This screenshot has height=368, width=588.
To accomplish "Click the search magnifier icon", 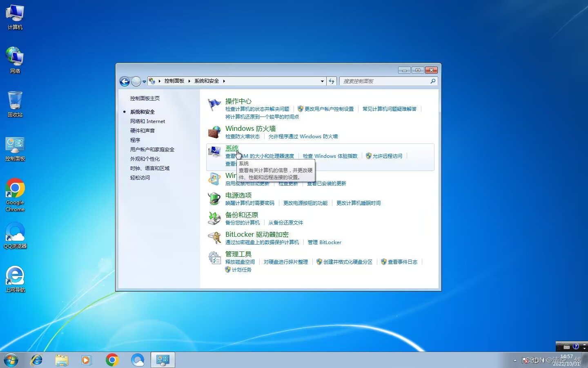I will pos(433,81).
